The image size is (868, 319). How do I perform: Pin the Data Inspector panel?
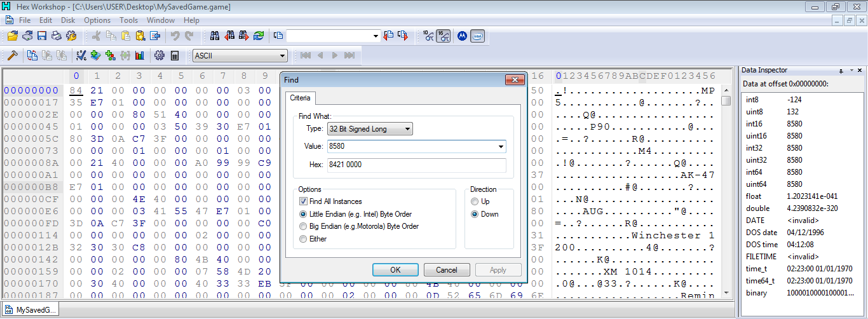tap(841, 71)
